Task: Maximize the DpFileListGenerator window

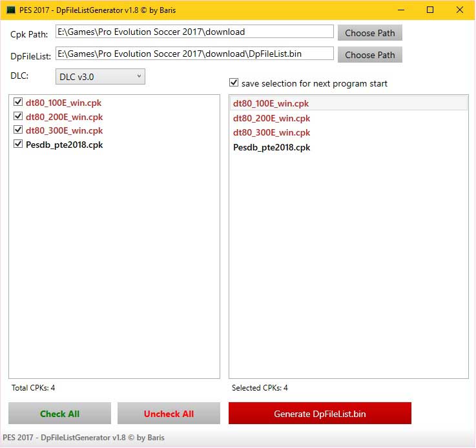Action: point(430,10)
